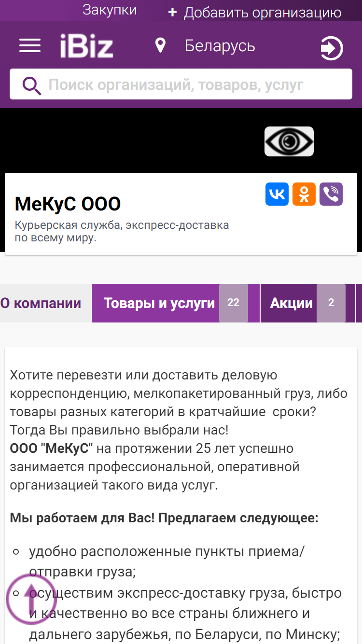This screenshot has height=644, width=362.
Task: Click удобно расположенные пункты приема bullet
Action: (x=167, y=561)
